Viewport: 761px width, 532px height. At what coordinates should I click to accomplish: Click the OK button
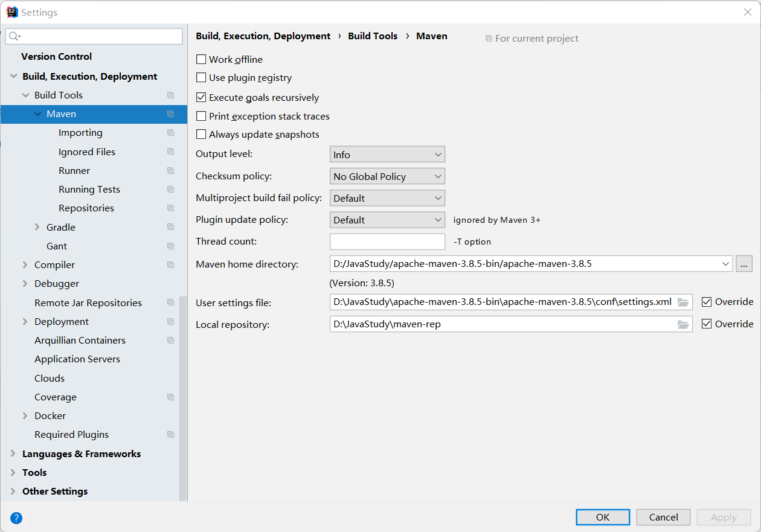tap(603, 517)
